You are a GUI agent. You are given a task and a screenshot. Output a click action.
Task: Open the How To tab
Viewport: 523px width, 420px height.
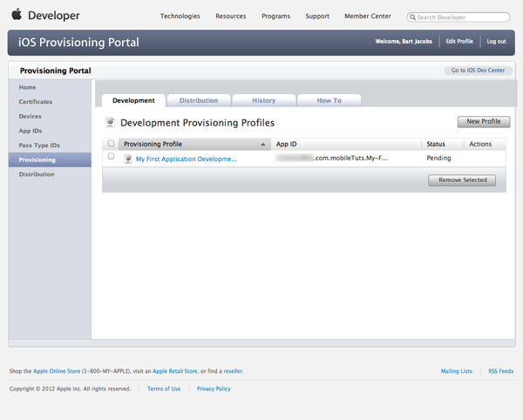(x=329, y=100)
